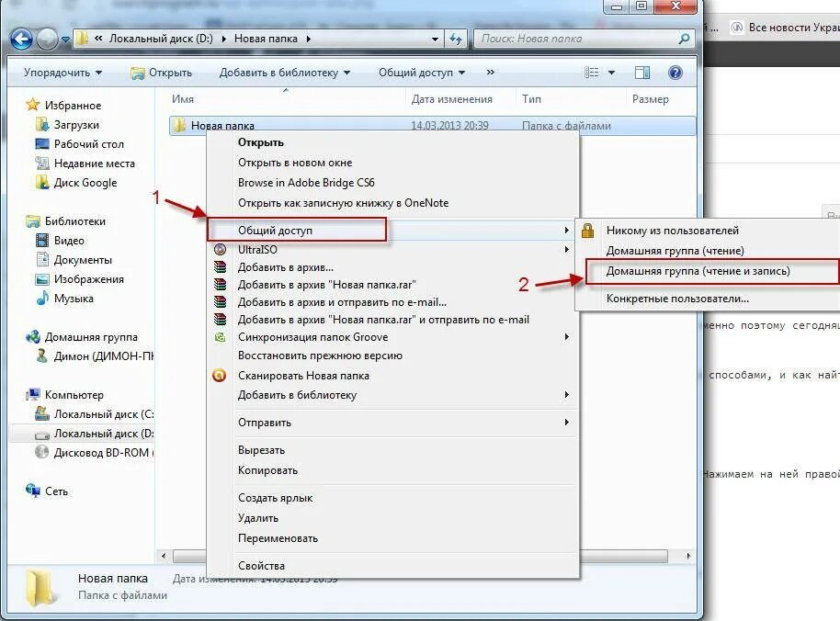This screenshot has width=840, height=621.
Task: Open the Упорядочить dropdown menu
Action: point(62,73)
